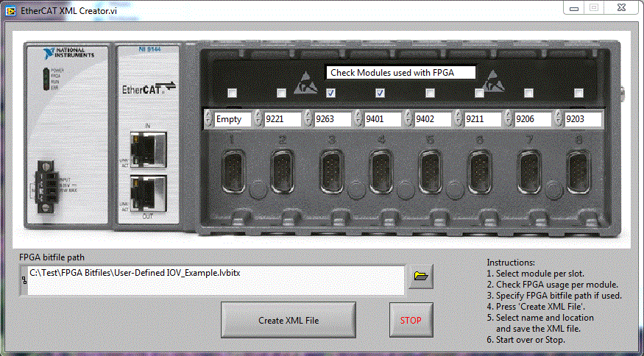Click the LabVIEW VI icon in title bar

[x=11, y=11]
